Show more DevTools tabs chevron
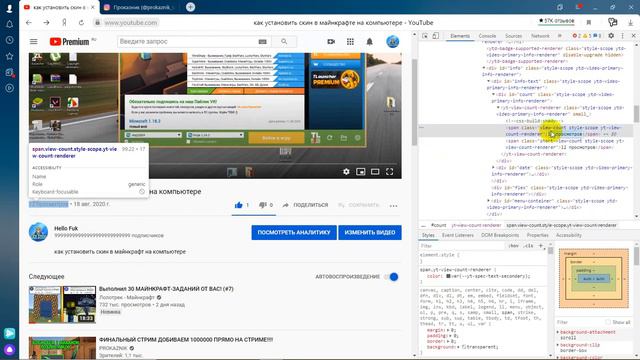 coord(560,36)
